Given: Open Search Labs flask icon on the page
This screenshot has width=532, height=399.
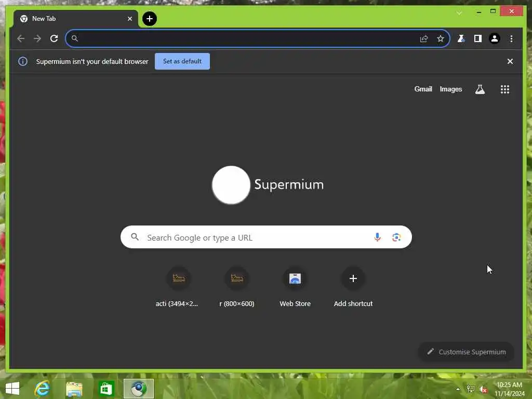Looking at the screenshot, I should 480,89.
